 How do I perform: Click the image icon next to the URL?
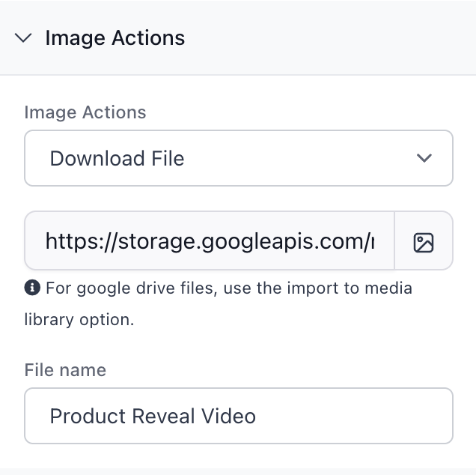pyautogui.click(x=424, y=241)
